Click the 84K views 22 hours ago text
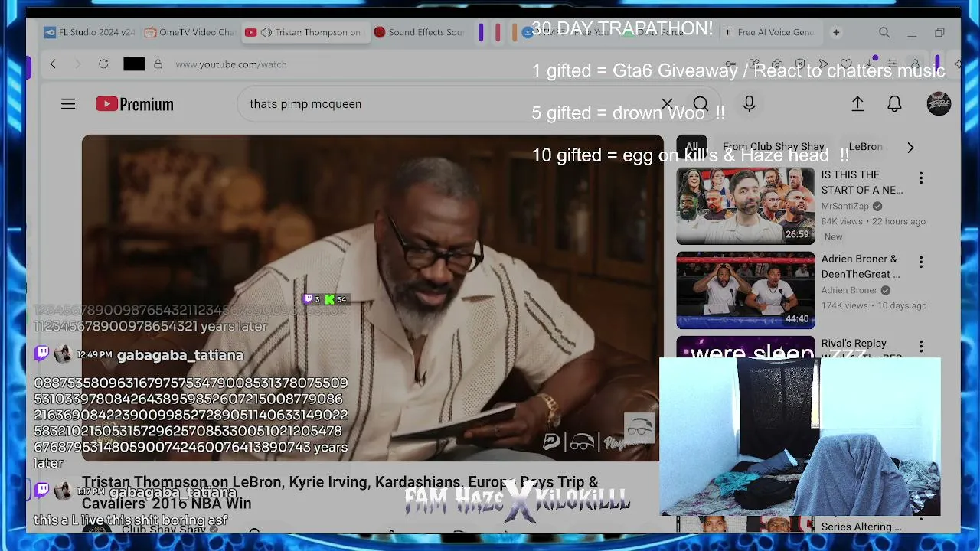The width and height of the screenshot is (980, 551). [874, 222]
